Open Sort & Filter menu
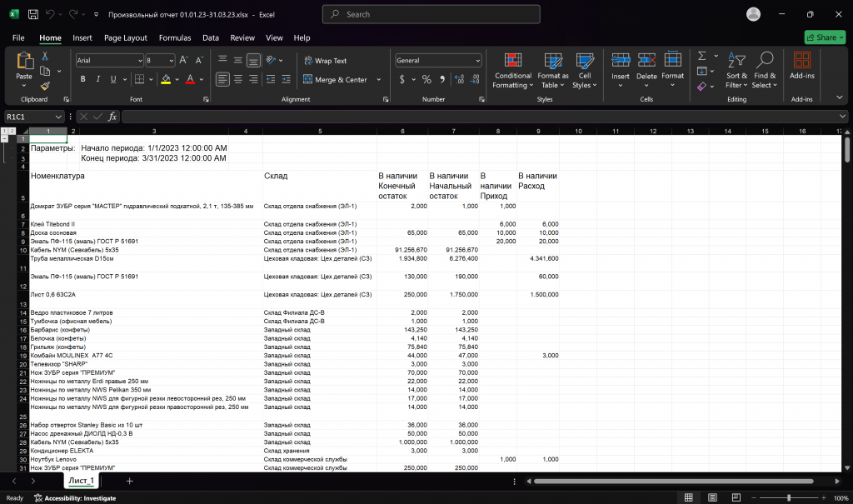This screenshot has width=853, height=504. [x=736, y=70]
